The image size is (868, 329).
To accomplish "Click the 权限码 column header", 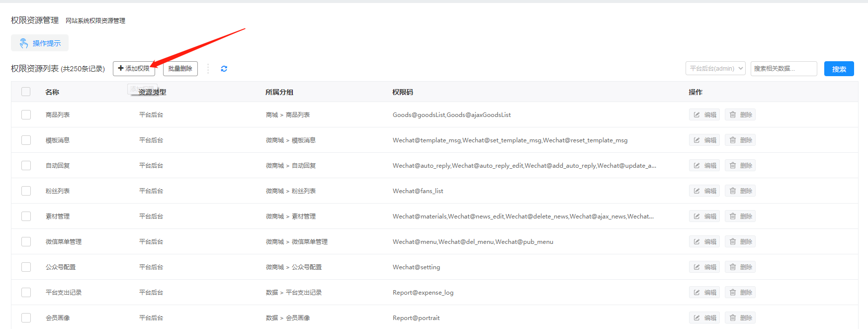I will click(402, 92).
